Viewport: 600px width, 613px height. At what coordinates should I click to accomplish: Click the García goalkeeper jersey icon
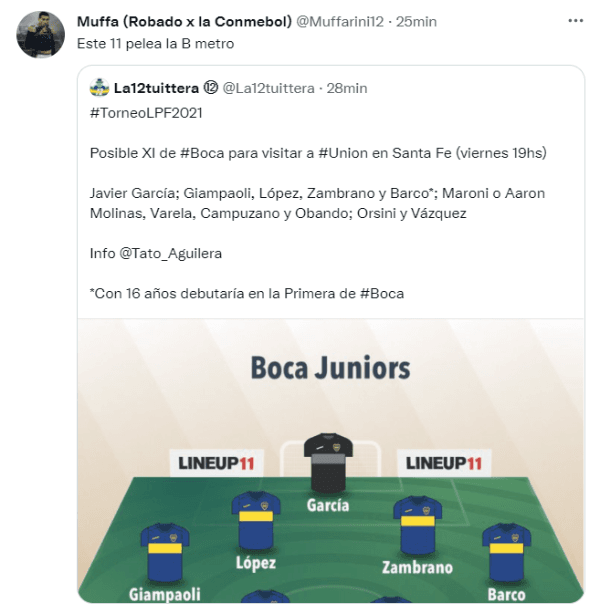[327, 463]
